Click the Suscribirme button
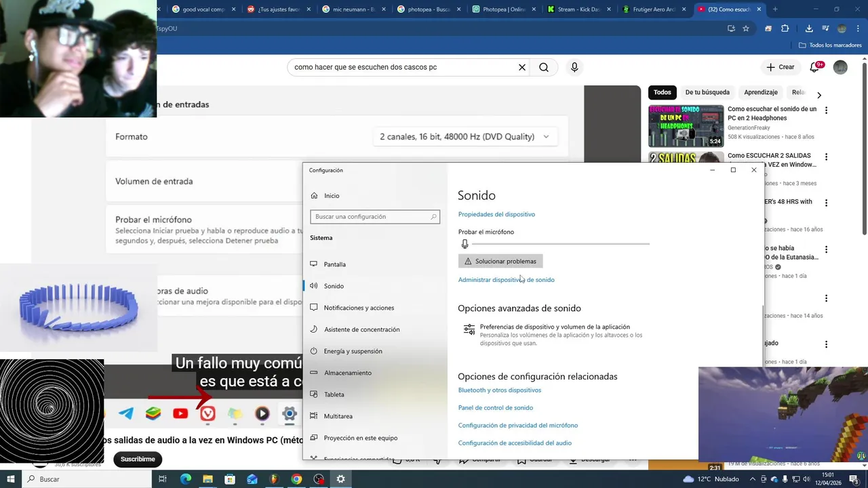The width and height of the screenshot is (868, 488). pyautogui.click(x=138, y=459)
